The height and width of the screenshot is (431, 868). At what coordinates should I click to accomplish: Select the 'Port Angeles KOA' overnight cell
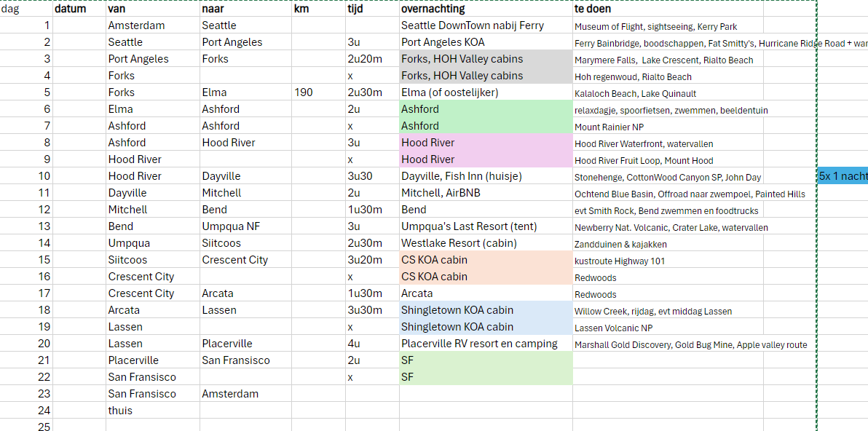pyautogui.click(x=485, y=42)
